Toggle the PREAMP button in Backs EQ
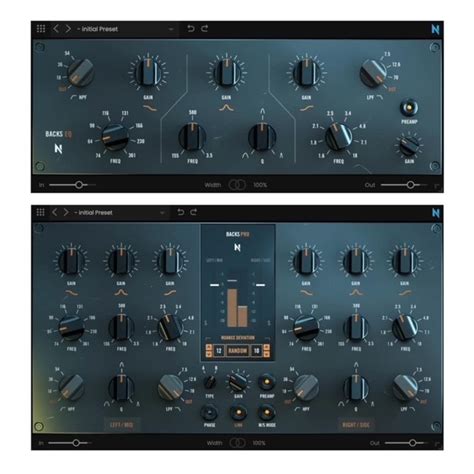 409,107
